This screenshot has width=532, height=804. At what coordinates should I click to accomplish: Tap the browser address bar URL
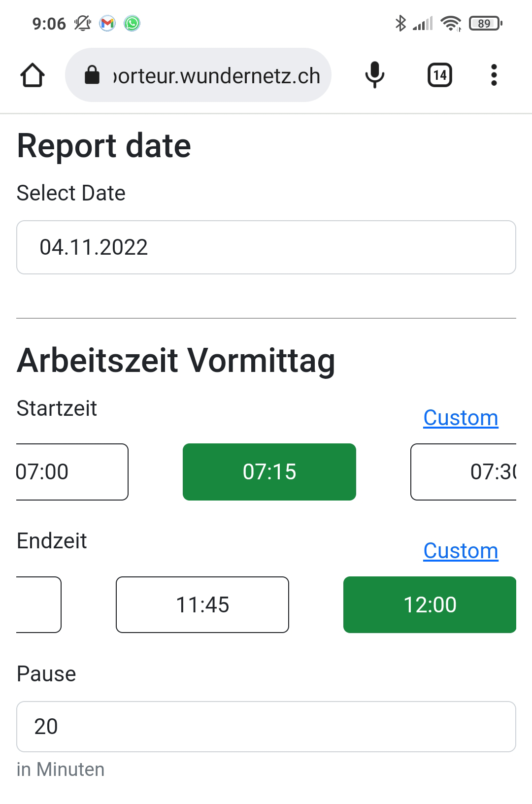pos(217,76)
